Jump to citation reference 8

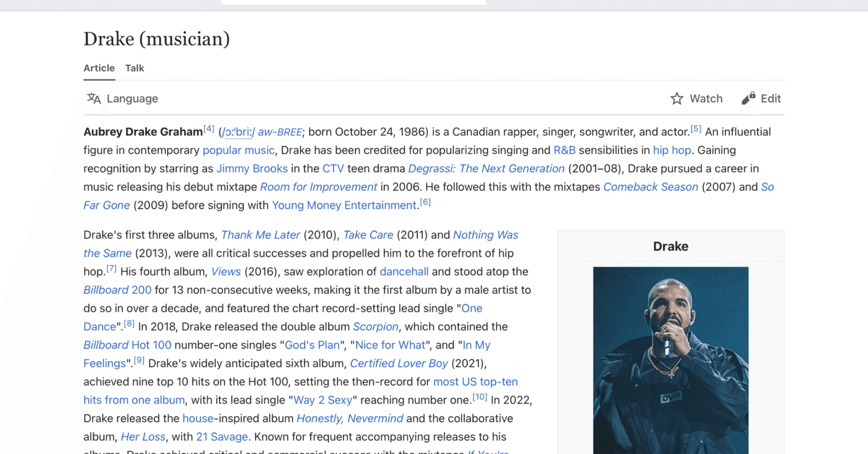(129, 323)
